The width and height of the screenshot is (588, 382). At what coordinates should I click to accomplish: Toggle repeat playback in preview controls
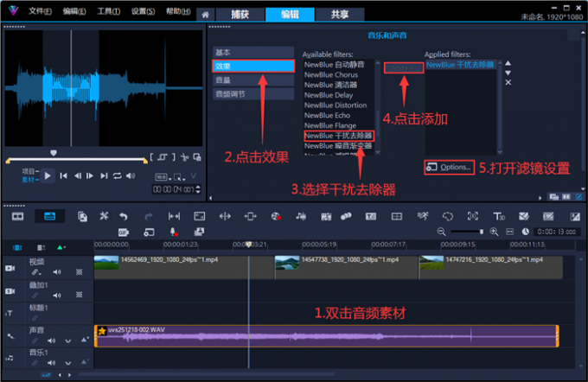point(117,175)
